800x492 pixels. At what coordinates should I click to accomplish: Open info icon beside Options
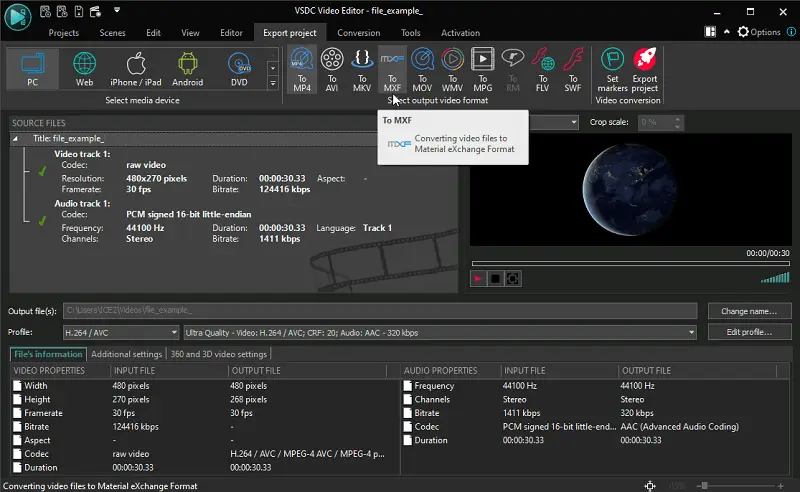tap(791, 32)
